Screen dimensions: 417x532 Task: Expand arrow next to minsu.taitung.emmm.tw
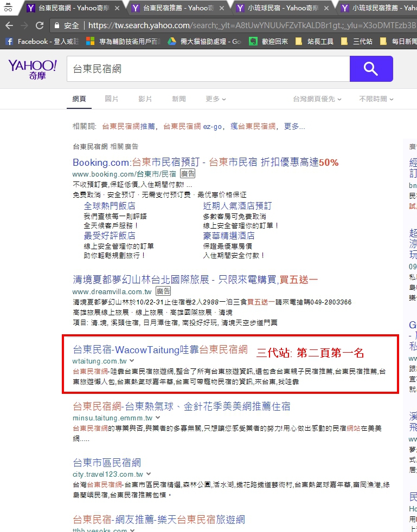pos(158,418)
